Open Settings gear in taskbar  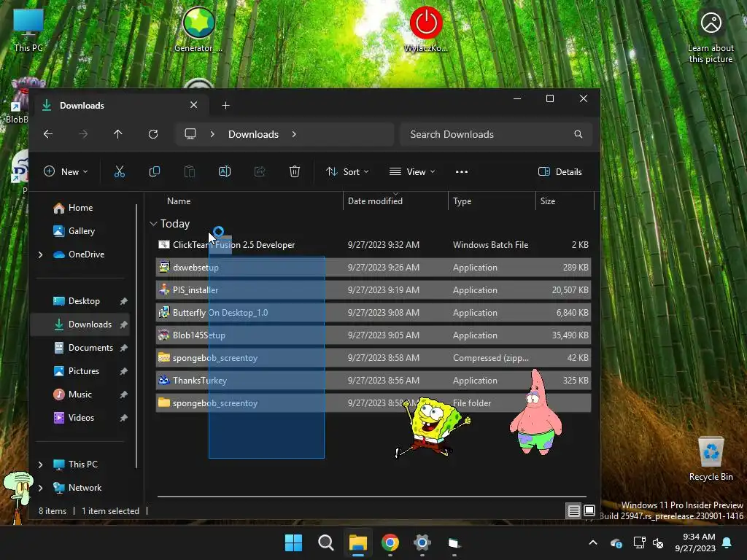[x=422, y=542]
